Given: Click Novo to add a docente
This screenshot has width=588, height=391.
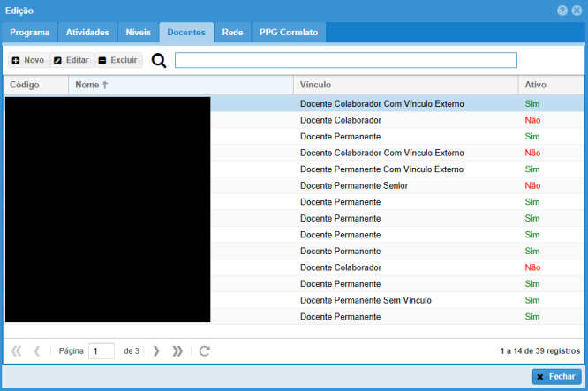Looking at the screenshot, I should pos(27,60).
